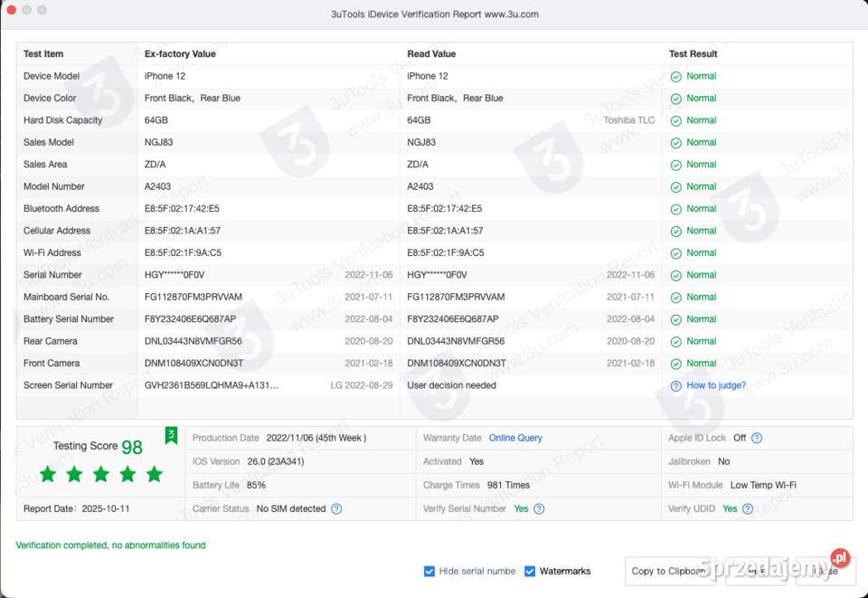Click help icon beside Verify Serial Number

539,508
